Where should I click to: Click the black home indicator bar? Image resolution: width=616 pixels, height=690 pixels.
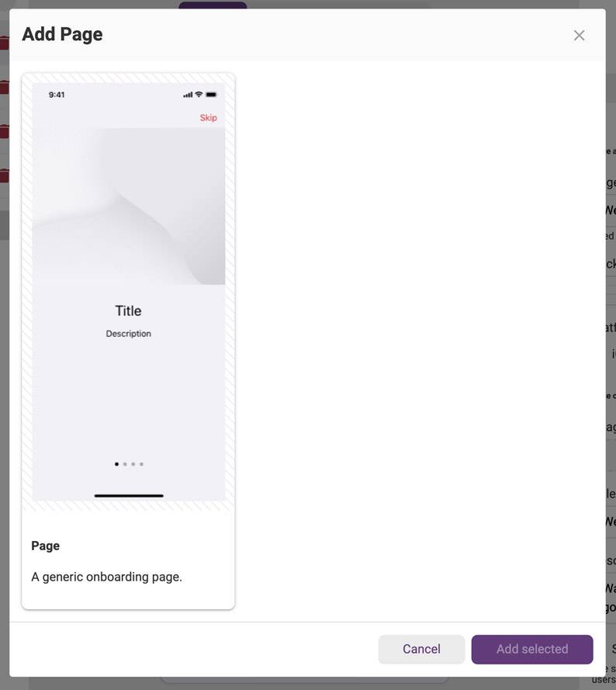[129, 495]
